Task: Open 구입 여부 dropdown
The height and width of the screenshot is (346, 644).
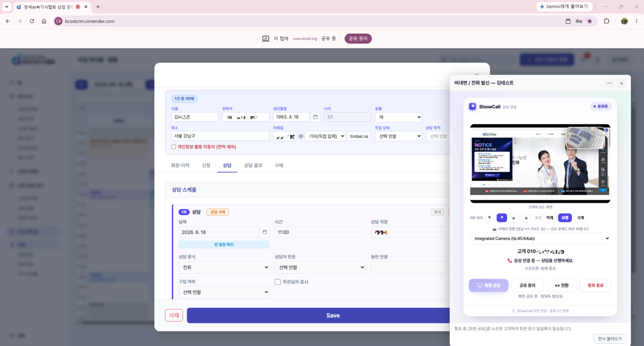Action: pyautogui.click(x=224, y=292)
